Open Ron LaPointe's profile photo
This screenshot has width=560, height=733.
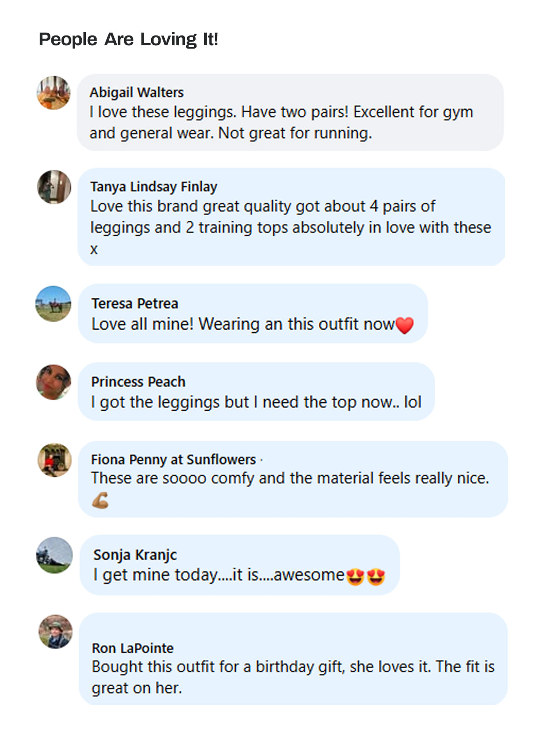pos(56,632)
